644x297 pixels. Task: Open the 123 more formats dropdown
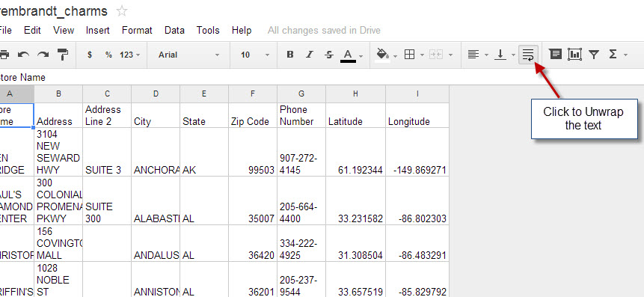pos(130,55)
